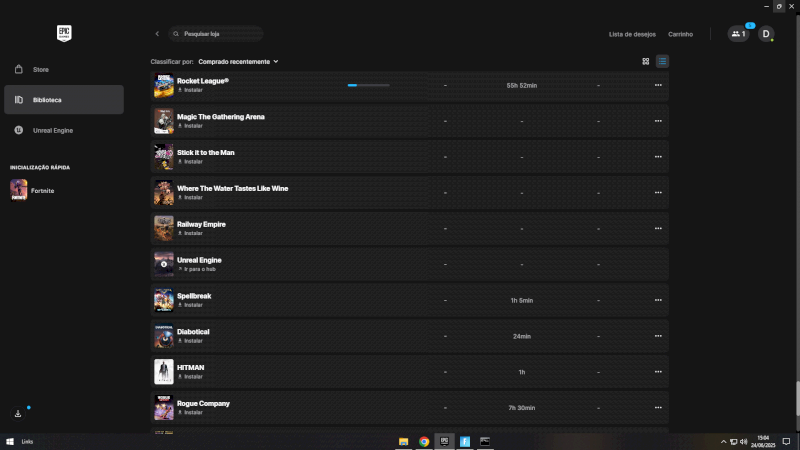
Task: Switch to grid view
Action: (x=646, y=61)
